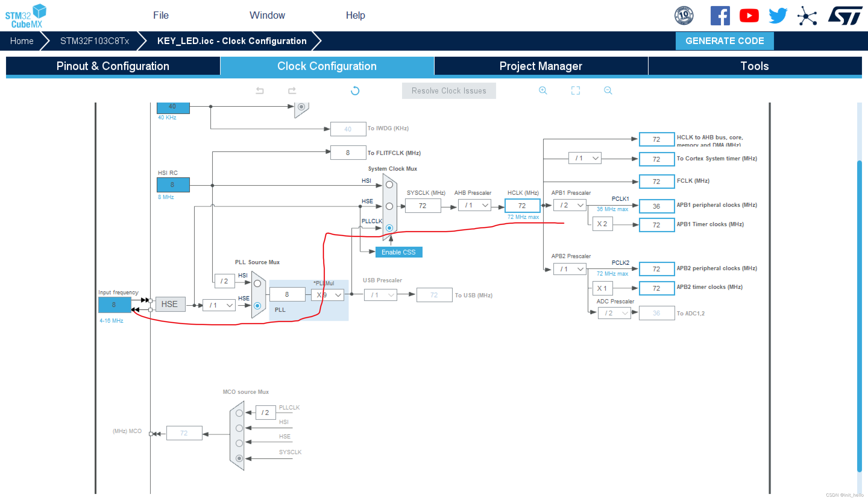Open the Twitter bird icon
The width and height of the screenshot is (868, 500).
coord(778,15)
